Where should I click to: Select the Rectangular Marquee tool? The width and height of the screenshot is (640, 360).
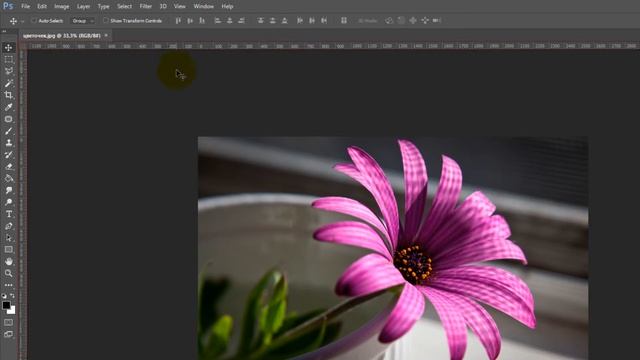point(8,60)
